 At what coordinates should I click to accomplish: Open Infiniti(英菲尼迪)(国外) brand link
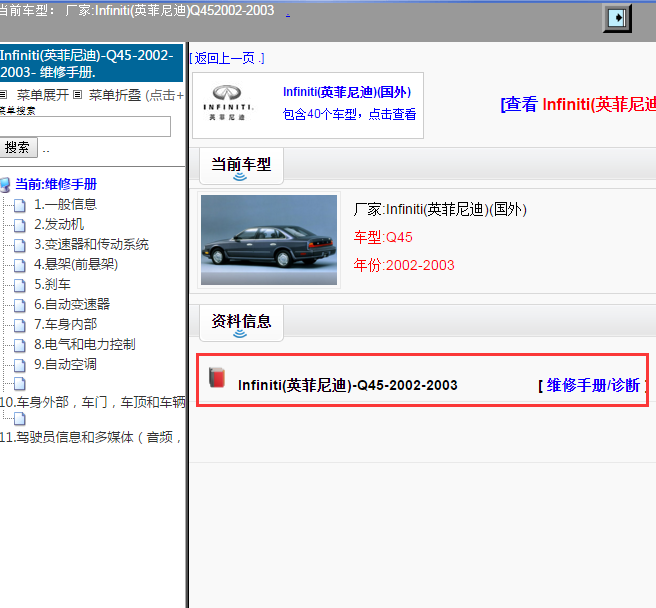[x=347, y=92]
